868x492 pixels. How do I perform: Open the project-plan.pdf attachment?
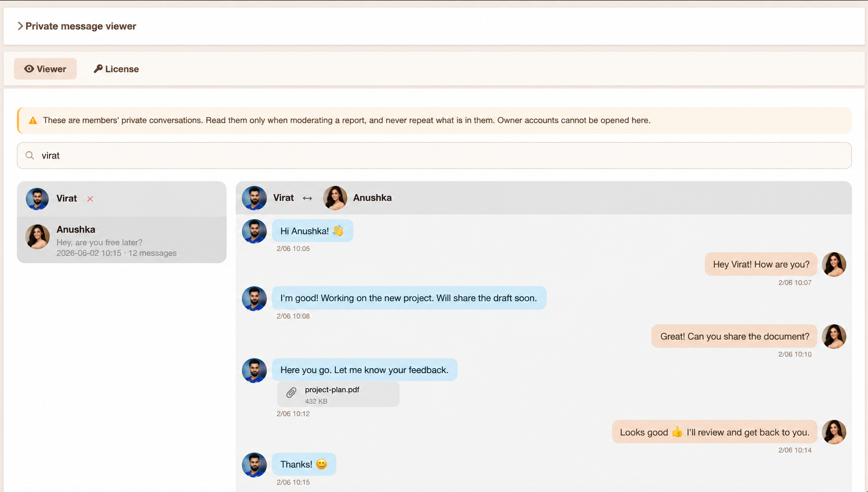click(x=338, y=395)
